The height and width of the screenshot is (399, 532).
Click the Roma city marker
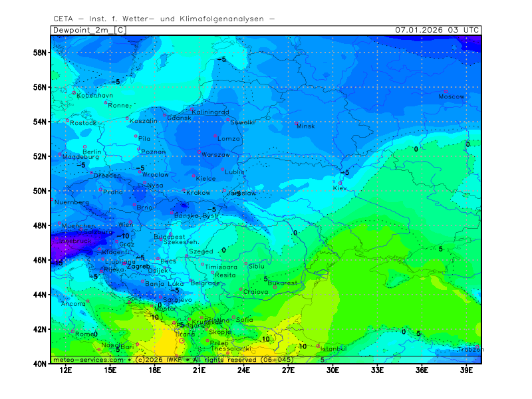[x=72, y=331]
